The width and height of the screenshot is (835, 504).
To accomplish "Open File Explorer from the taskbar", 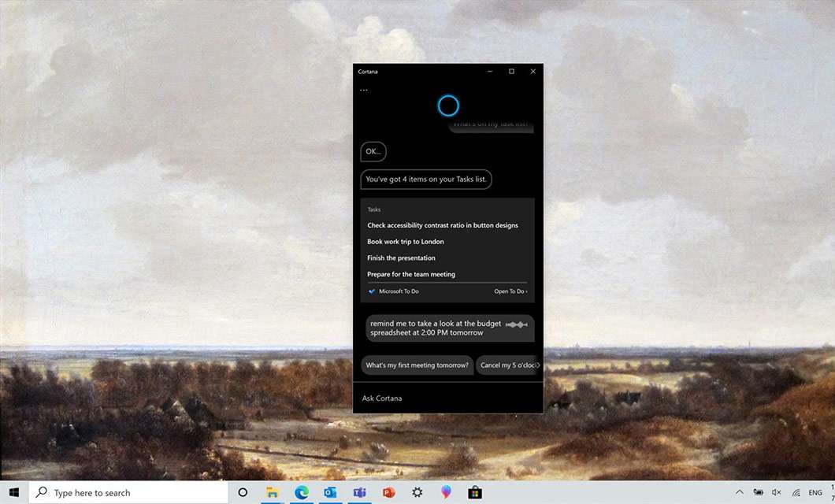I will click(x=272, y=492).
